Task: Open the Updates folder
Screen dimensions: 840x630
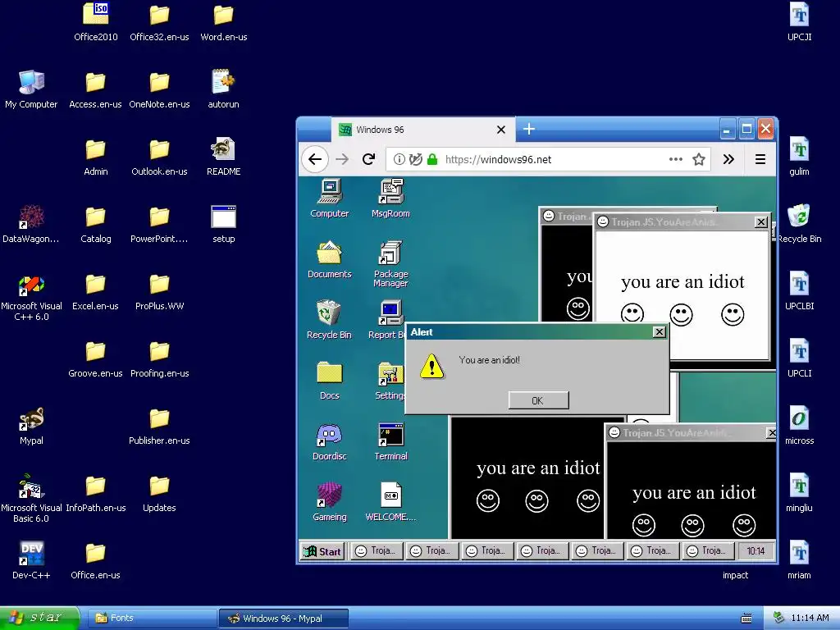Action: (159, 486)
